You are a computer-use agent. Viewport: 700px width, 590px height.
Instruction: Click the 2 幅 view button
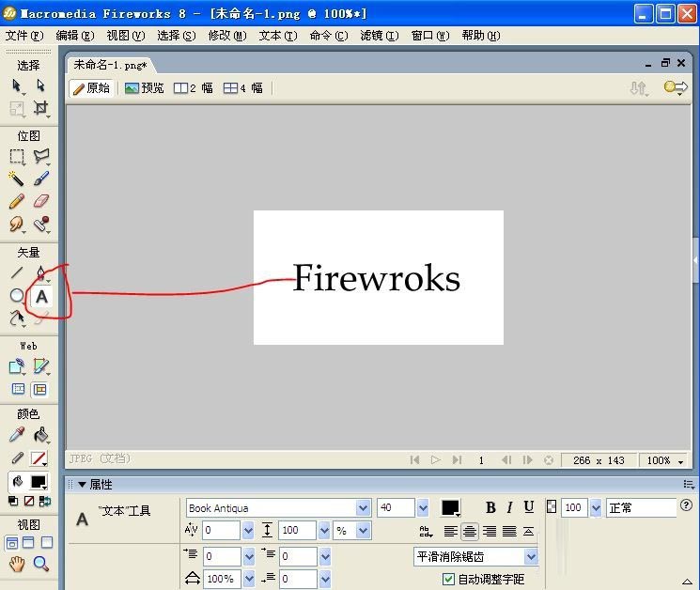click(x=194, y=88)
